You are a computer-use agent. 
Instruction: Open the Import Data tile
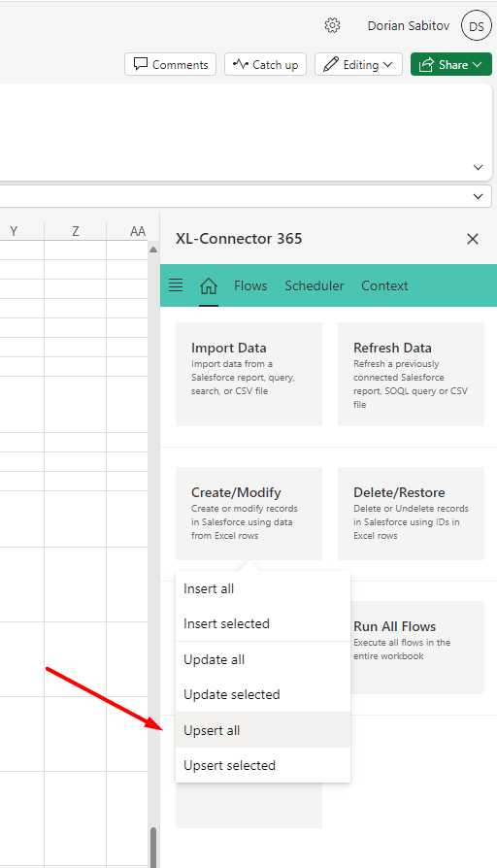point(249,374)
